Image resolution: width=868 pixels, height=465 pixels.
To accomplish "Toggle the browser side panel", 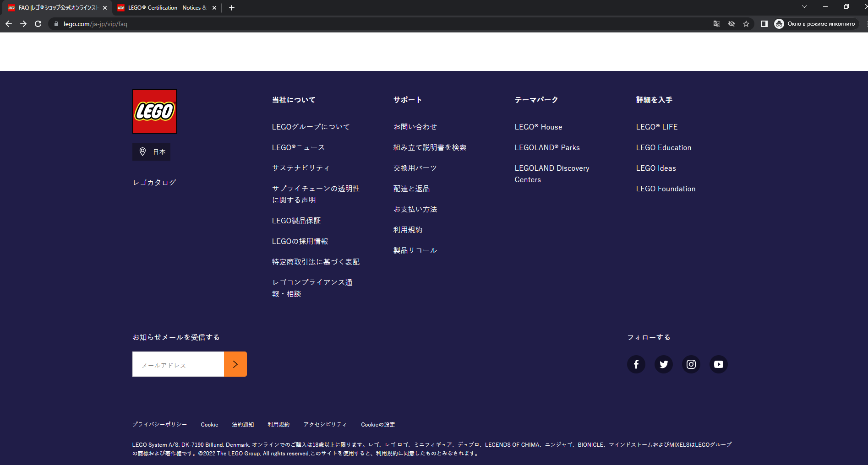I will click(764, 24).
